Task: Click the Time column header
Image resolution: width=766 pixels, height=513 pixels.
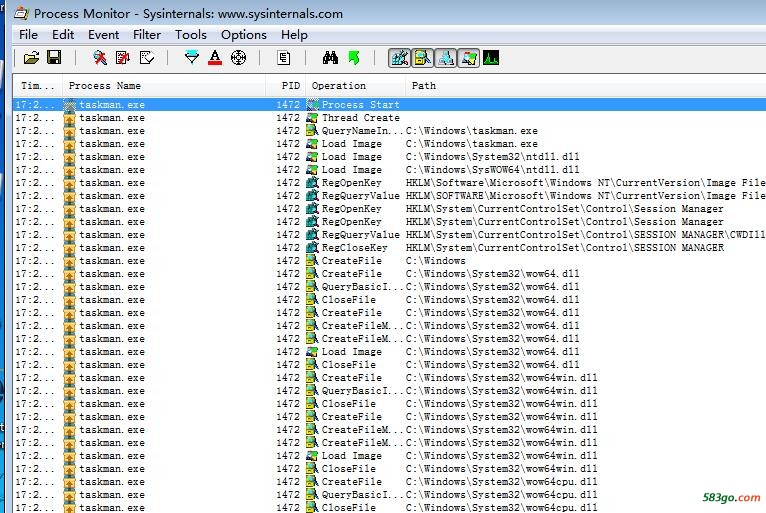Action: (38, 86)
